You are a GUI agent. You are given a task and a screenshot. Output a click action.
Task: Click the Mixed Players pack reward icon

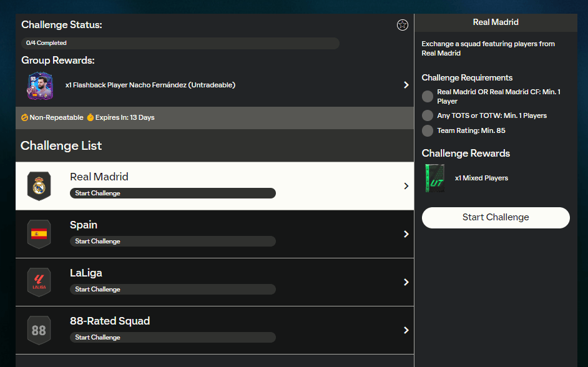pos(434,178)
